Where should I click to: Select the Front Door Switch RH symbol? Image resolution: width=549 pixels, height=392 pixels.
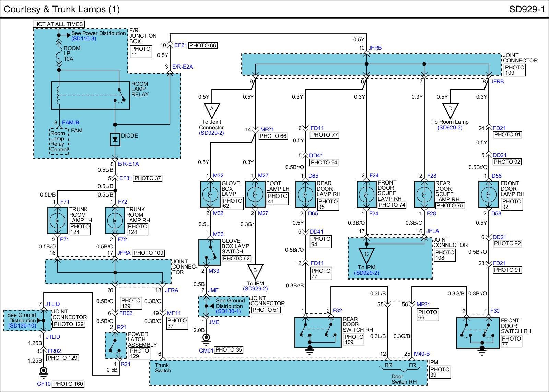click(x=478, y=332)
